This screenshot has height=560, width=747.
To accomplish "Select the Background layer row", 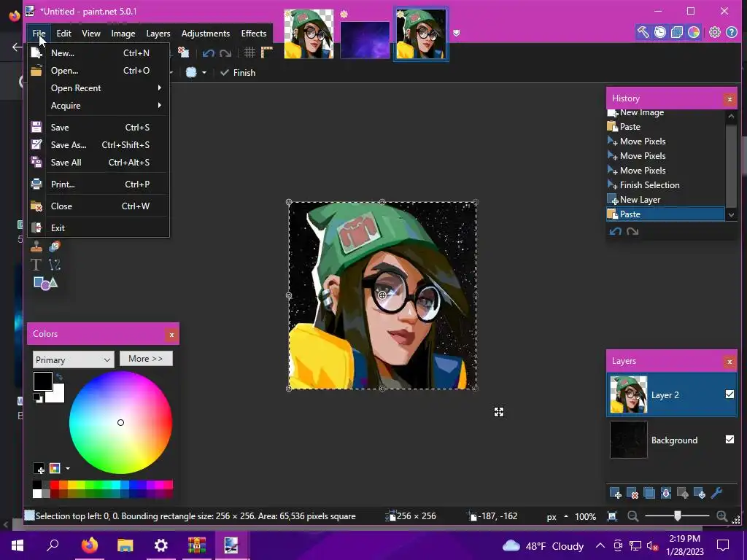I will point(672,440).
